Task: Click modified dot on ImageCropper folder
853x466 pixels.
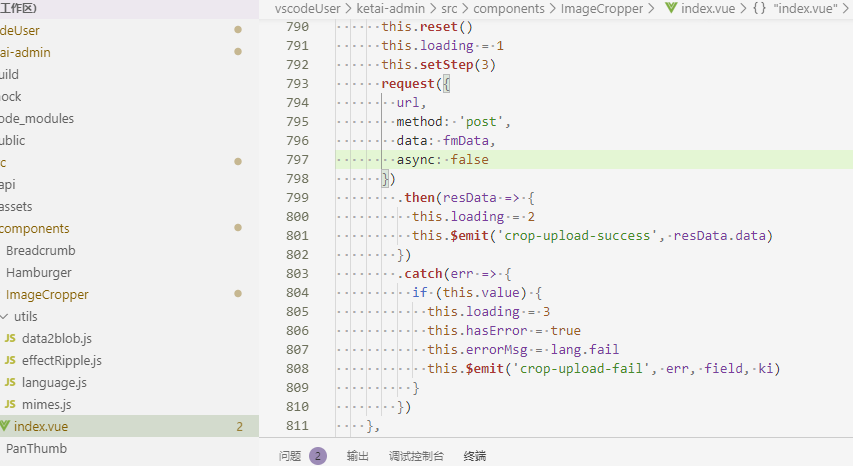Action: pyautogui.click(x=238, y=294)
